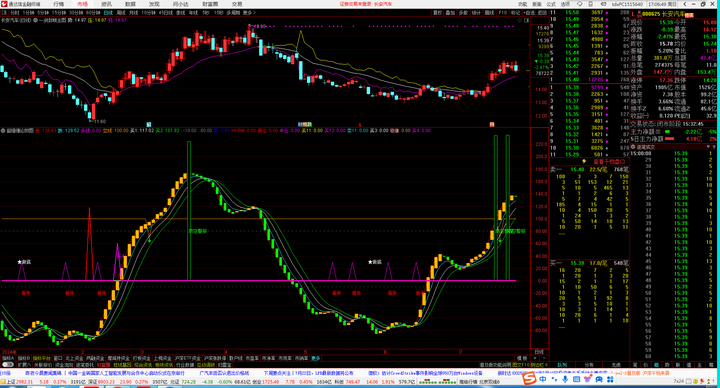
Task: Click the 画线 drawing tools button
Action: (x=489, y=13)
